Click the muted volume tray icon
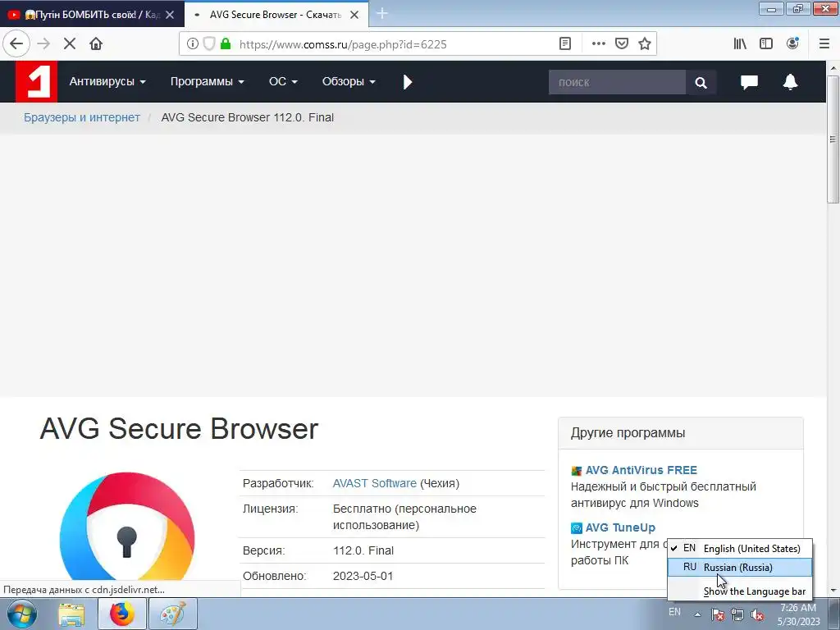The height and width of the screenshot is (630, 840). [757, 614]
